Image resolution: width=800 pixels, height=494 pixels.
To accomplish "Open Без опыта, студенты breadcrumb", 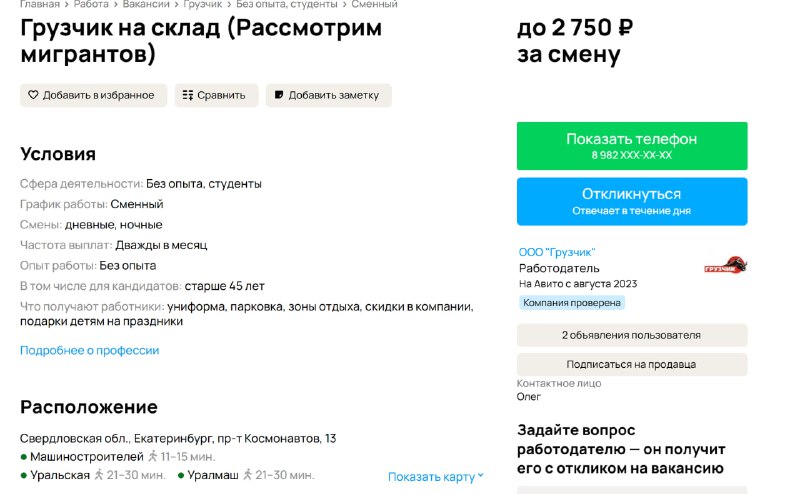I will click(x=287, y=4).
